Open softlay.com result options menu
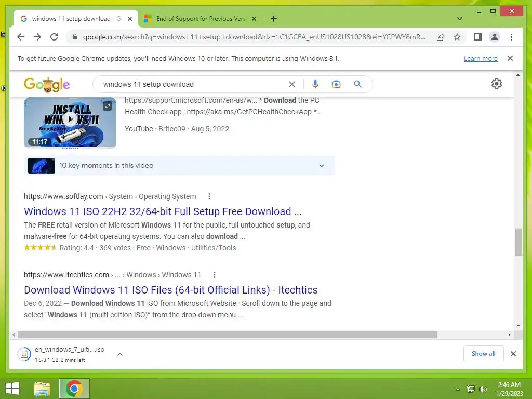532x399 pixels. click(209, 196)
